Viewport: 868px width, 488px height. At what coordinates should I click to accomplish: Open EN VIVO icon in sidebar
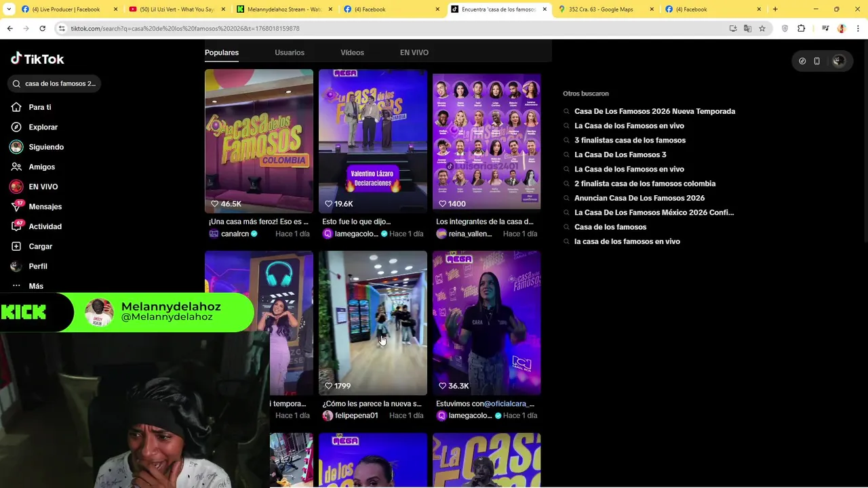pos(16,186)
